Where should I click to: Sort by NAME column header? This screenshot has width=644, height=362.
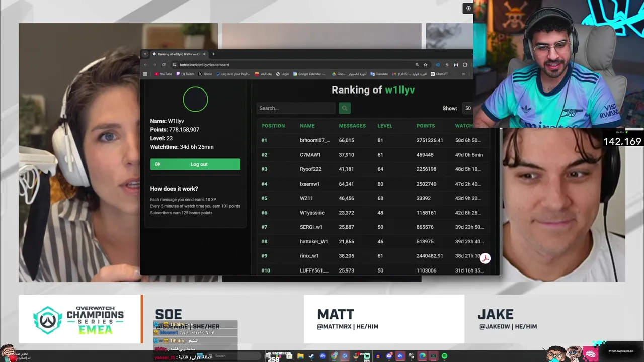click(307, 126)
